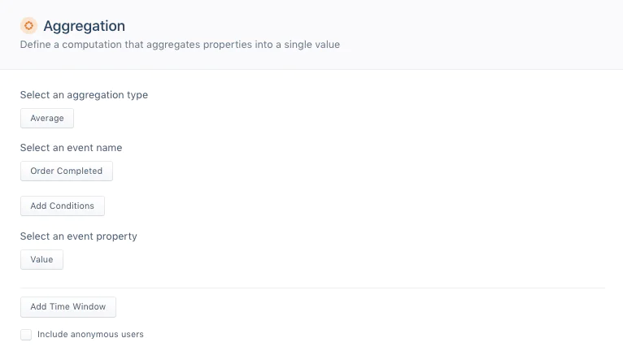This screenshot has width=623, height=364.
Task: Click the 'Select an event name' label
Action: [71, 148]
